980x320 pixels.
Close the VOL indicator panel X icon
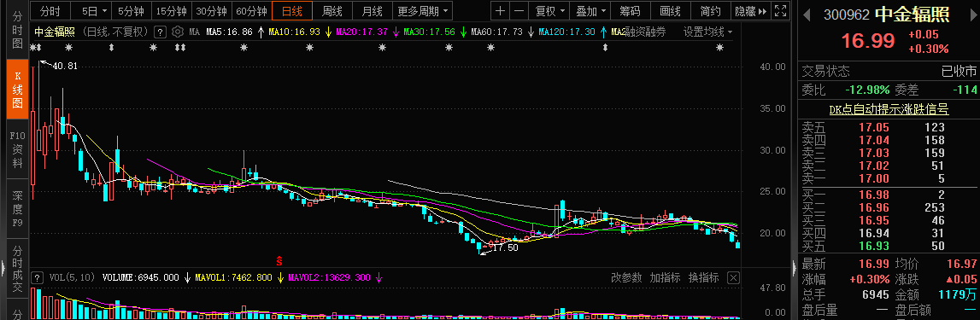click(734, 277)
